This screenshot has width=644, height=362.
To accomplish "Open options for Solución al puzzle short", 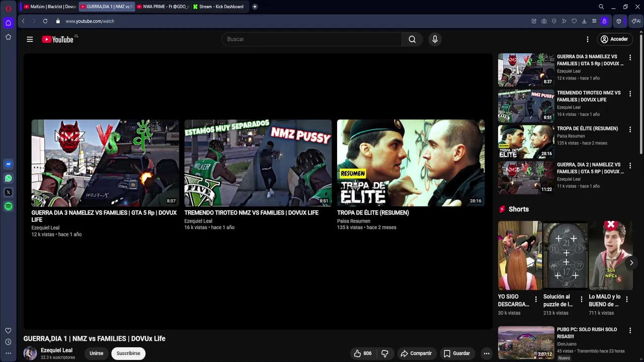I will click(582, 300).
